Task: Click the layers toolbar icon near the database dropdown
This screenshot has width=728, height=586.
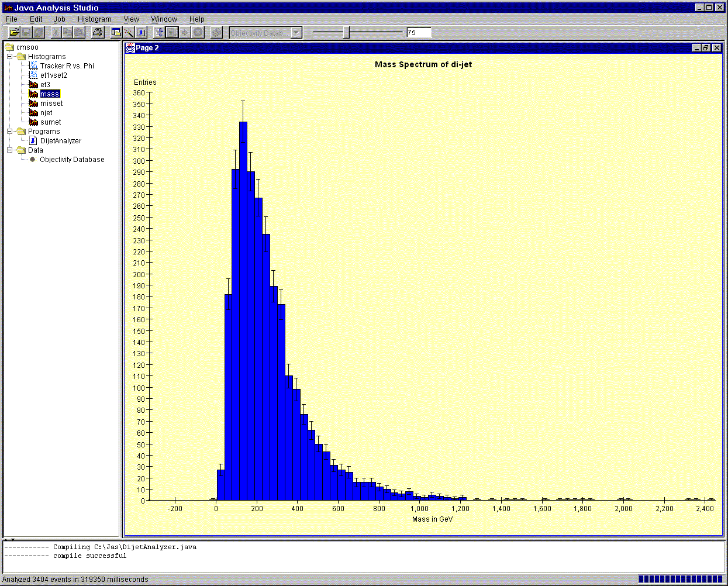Action: tap(216, 32)
